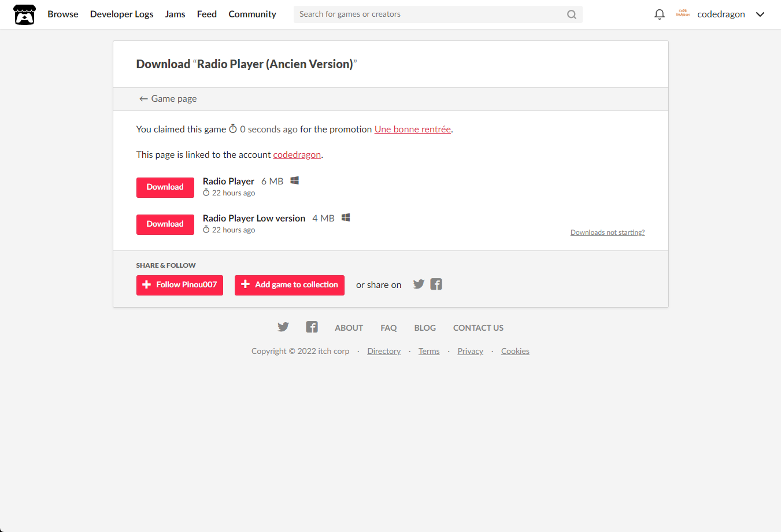The width and height of the screenshot is (781, 532).
Task: Return to the Game page link
Action: (168, 99)
